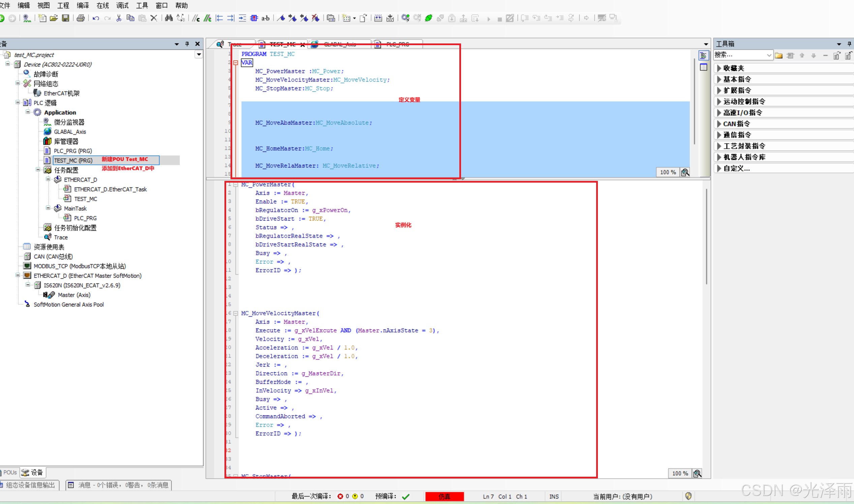Cut selection with the scissors icon
The width and height of the screenshot is (854, 504).
[119, 18]
